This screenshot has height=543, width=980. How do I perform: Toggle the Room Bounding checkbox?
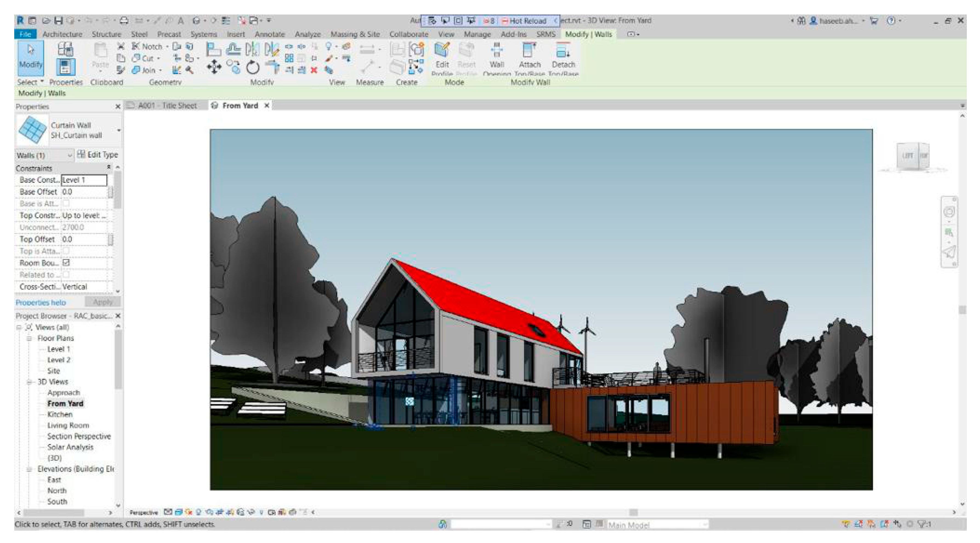(x=67, y=263)
